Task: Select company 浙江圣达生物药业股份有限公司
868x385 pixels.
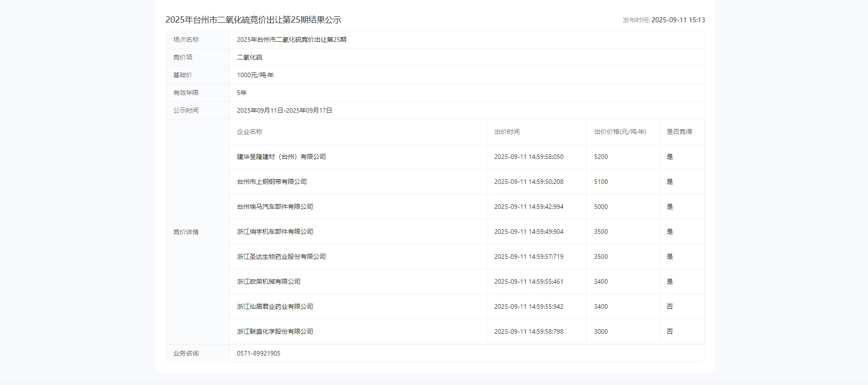Action: point(281,257)
